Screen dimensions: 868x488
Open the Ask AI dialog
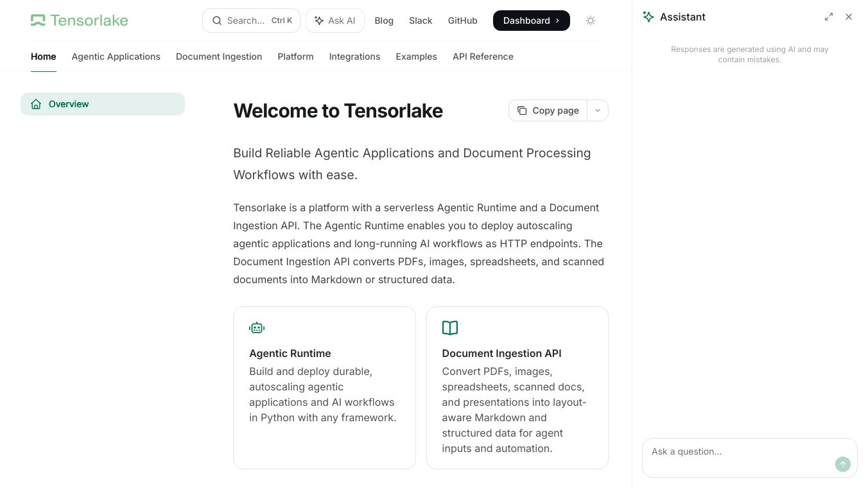[x=335, y=21]
